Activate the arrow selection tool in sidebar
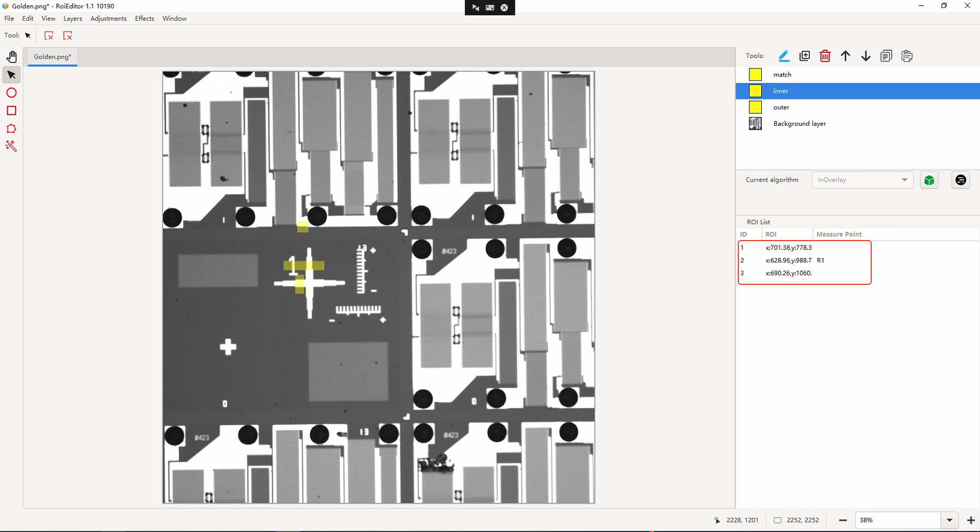The height and width of the screenshot is (532, 980). point(11,75)
